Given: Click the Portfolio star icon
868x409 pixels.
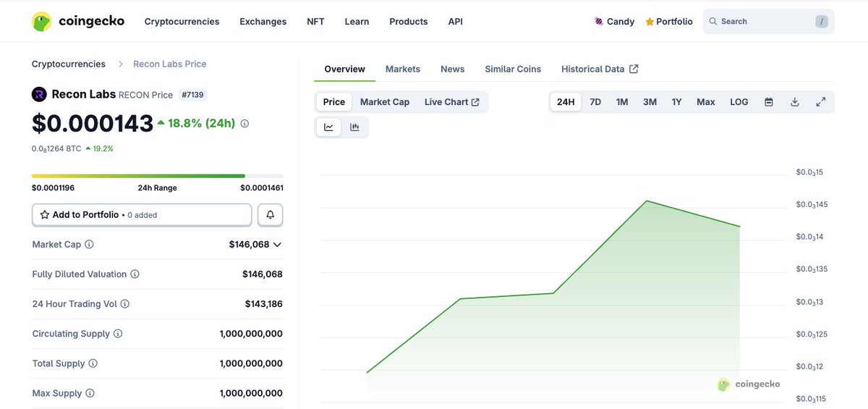Looking at the screenshot, I should point(650,22).
